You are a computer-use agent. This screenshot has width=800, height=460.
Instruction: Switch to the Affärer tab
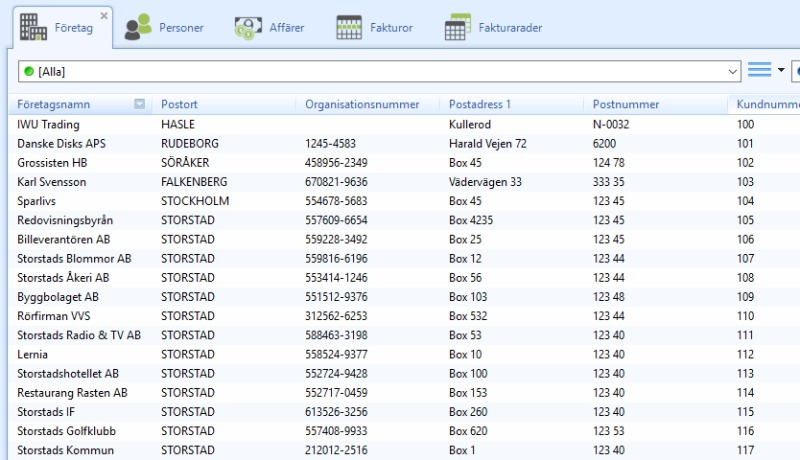269,28
